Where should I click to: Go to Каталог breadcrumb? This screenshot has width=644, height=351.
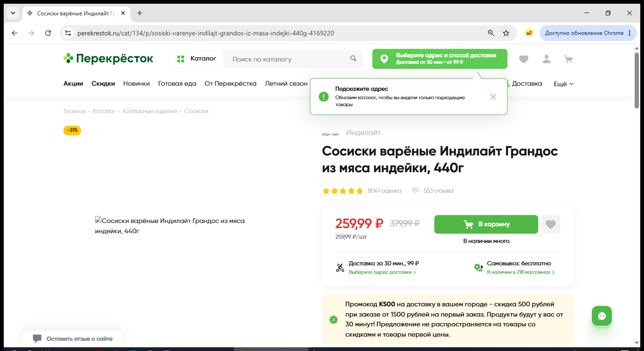pyautogui.click(x=104, y=111)
